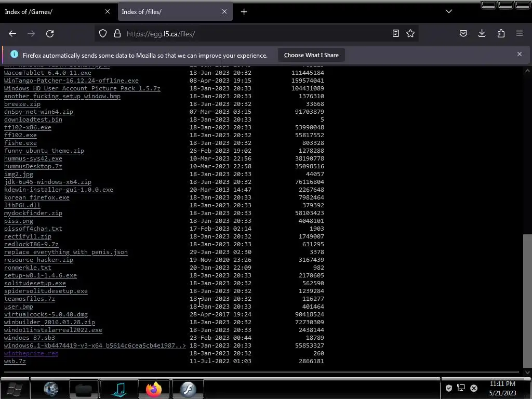Viewport: 532px width, 399px height.
Task: Open a new tab with plus
Action: (x=244, y=12)
